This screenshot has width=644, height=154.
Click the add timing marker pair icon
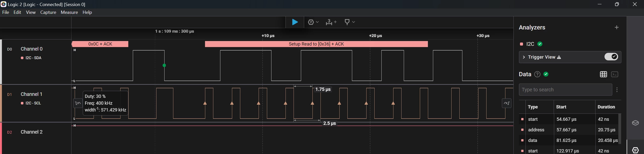point(331,22)
